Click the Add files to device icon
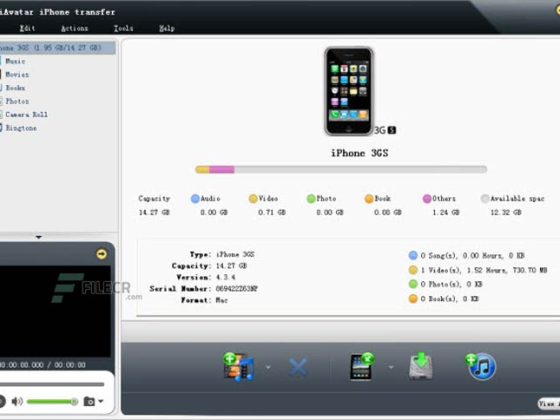 [x=239, y=366]
